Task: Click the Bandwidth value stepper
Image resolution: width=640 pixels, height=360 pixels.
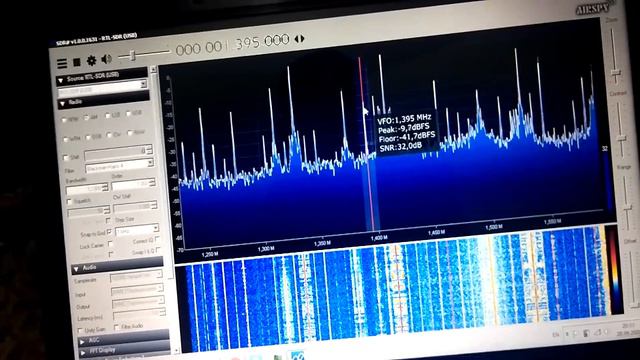Action: click(105, 187)
